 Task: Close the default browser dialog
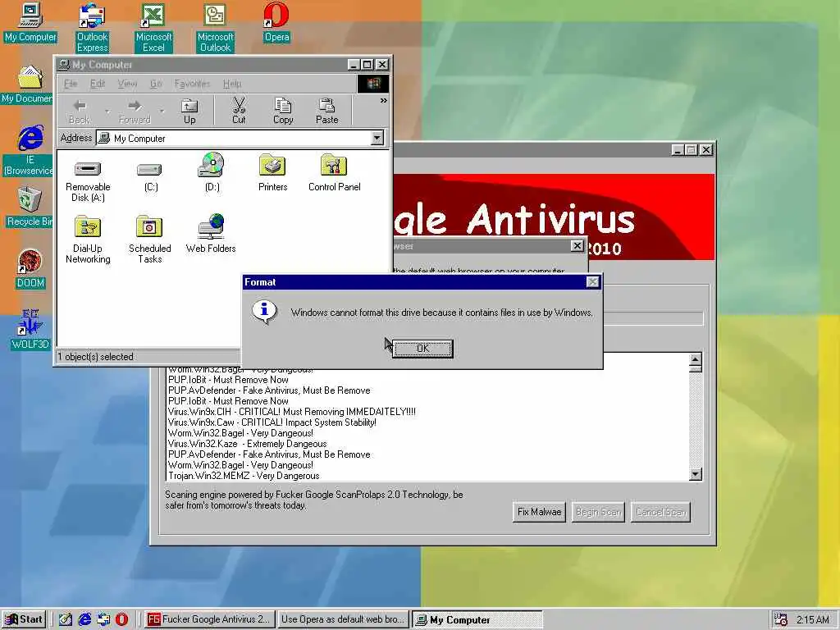tap(577, 245)
